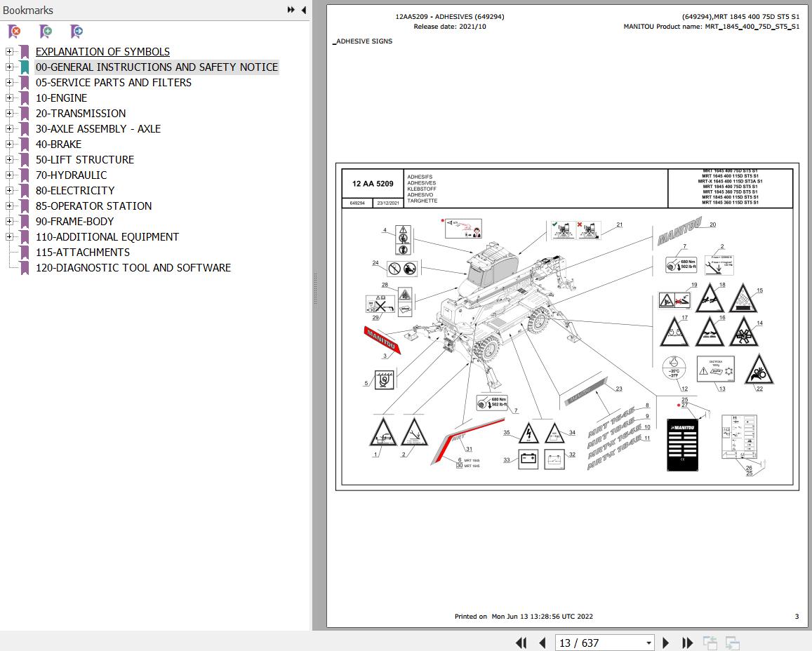812x651 pixels.
Task: Click the add new bookmark icon
Action: point(46,32)
